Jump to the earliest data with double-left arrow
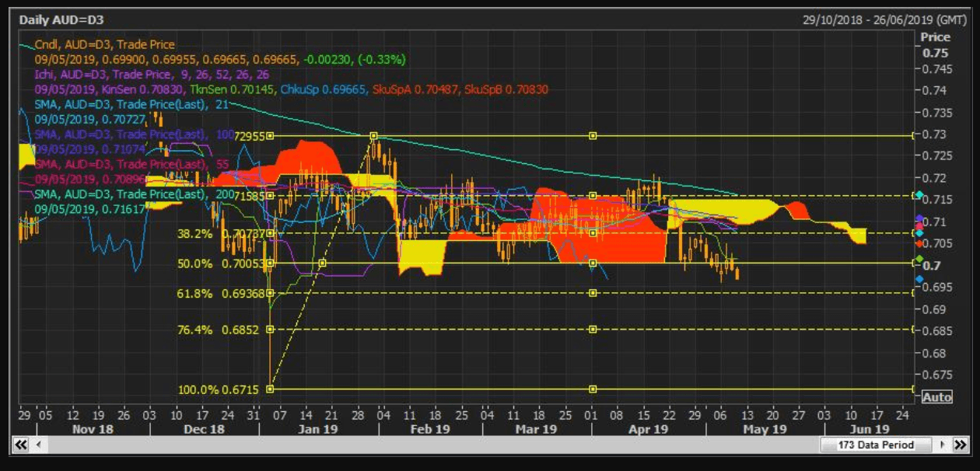 coord(20,445)
